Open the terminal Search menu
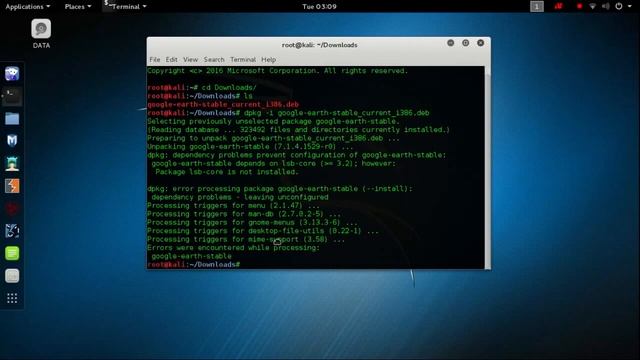The width and height of the screenshot is (640, 360). 214,60
